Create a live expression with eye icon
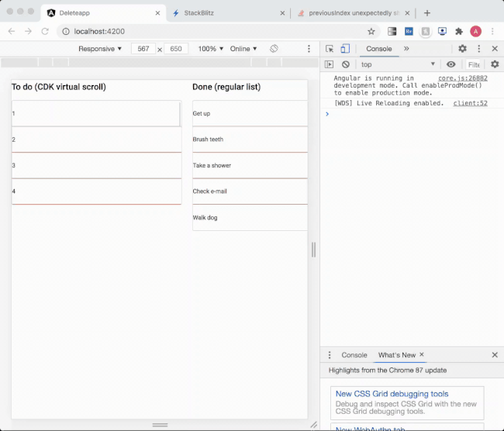 451,64
